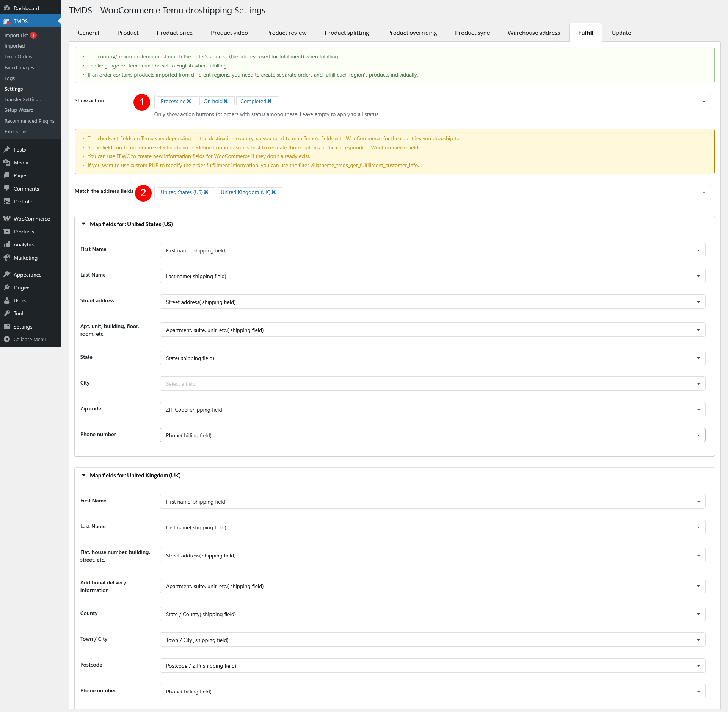Open US Apt, unit, building field dropdown
The width and height of the screenshot is (728, 712).
(x=433, y=330)
